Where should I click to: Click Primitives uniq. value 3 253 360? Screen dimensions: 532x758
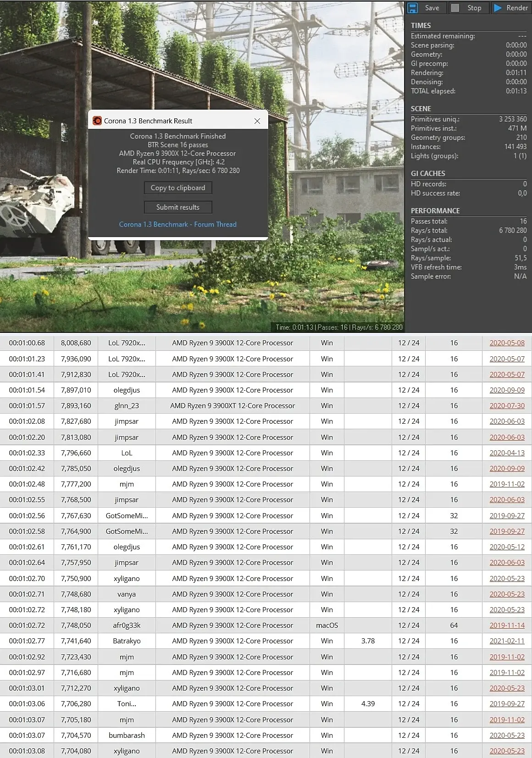pos(513,119)
